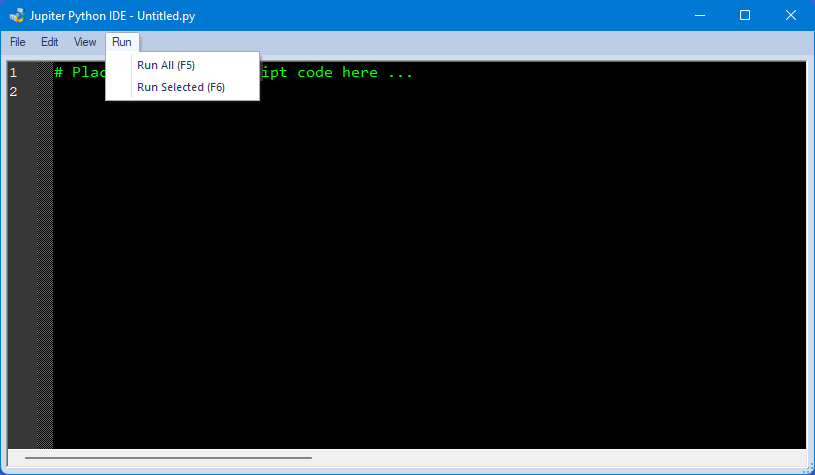Image resolution: width=815 pixels, height=475 pixels.
Task: Click the word "here" in the comment
Action: click(358, 73)
